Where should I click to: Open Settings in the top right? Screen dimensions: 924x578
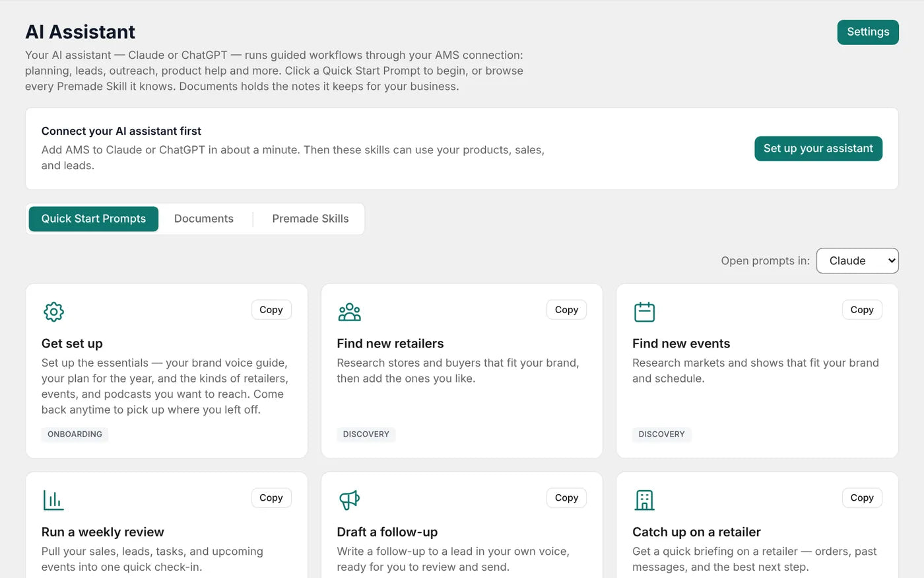point(868,32)
